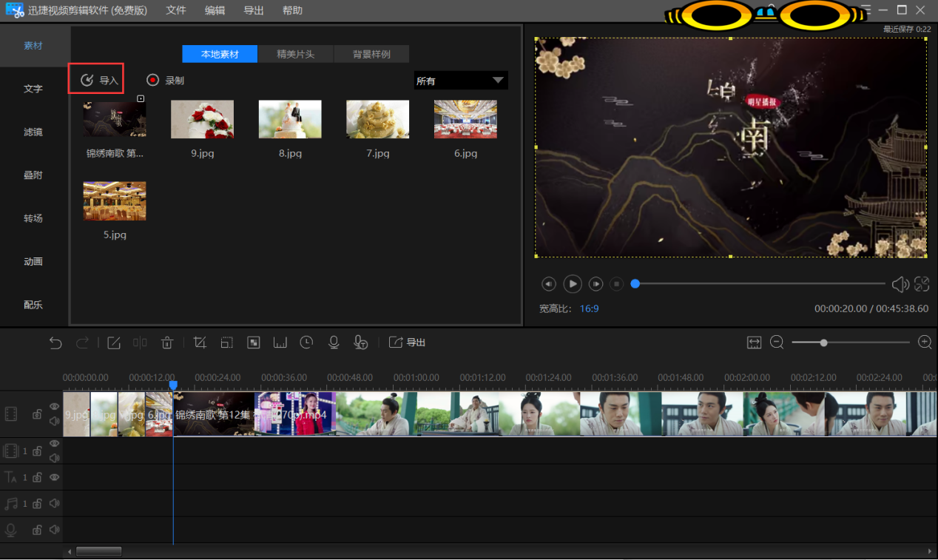Choose the crop tool icon
This screenshot has width=938, height=560.
click(200, 343)
